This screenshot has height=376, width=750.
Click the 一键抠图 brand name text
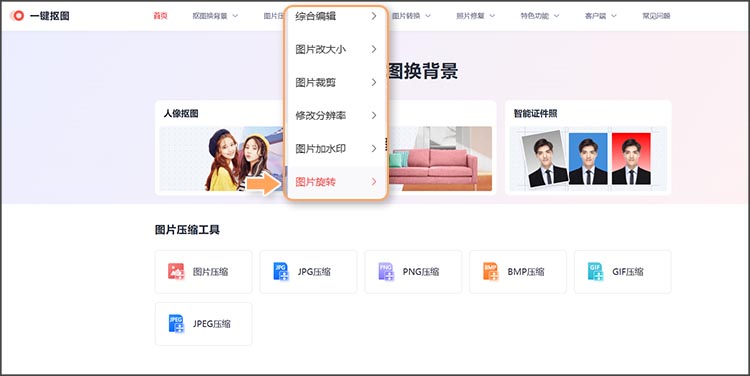50,16
